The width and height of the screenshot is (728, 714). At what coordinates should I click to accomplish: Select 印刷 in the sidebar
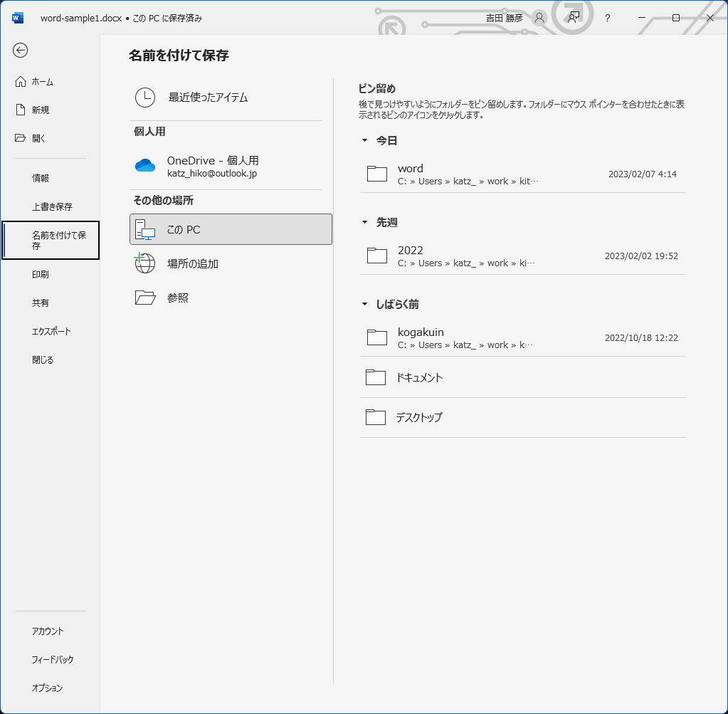[x=41, y=275]
